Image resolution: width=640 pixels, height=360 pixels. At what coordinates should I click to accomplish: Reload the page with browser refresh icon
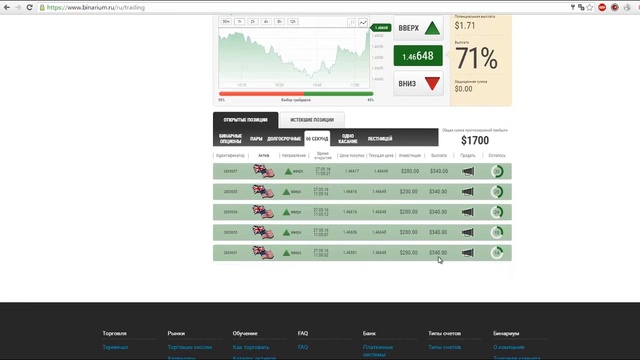click(29, 7)
